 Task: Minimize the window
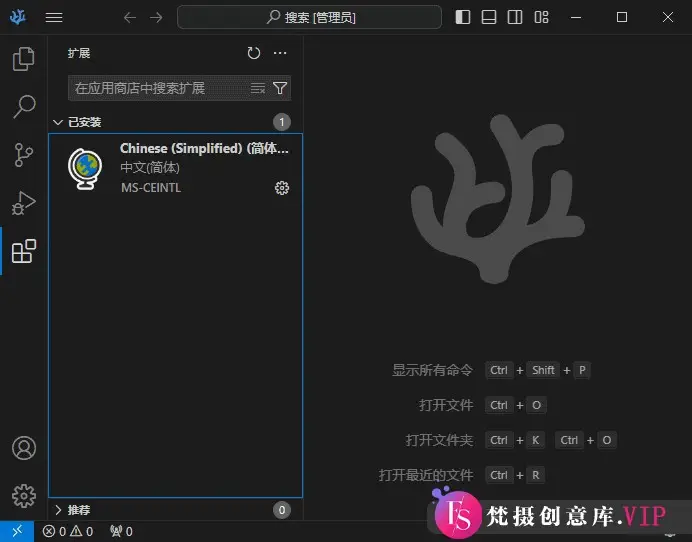(x=576, y=17)
